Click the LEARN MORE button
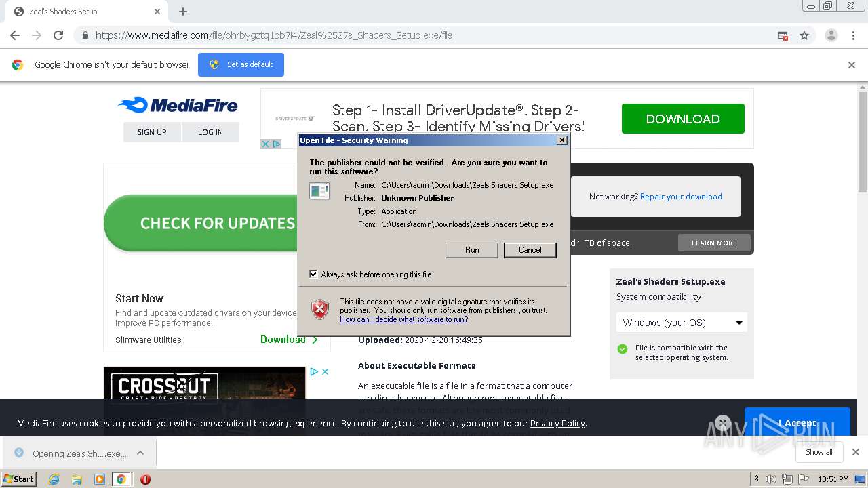 click(714, 243)
